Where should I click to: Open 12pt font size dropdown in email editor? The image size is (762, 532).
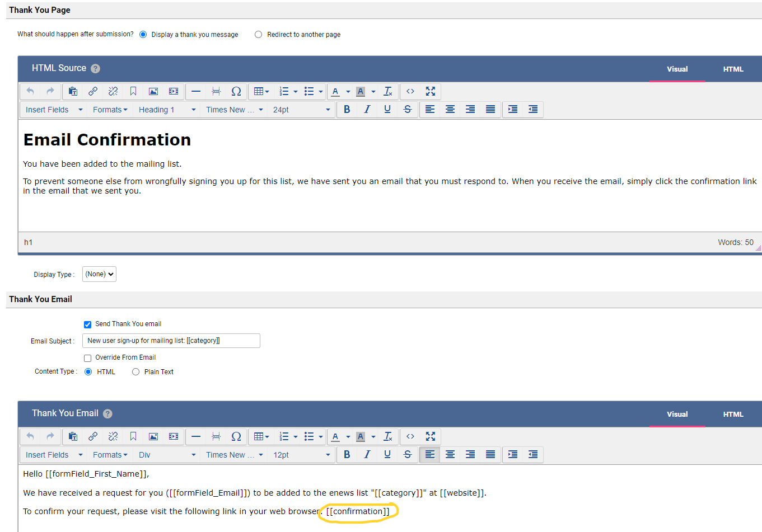click(301, 455)
